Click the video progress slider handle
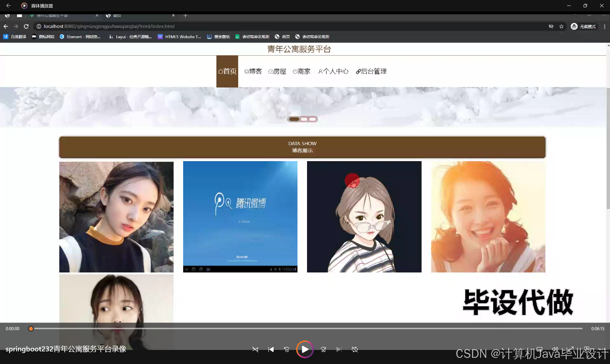The image size is (610, 364). (x=31, y=329)
